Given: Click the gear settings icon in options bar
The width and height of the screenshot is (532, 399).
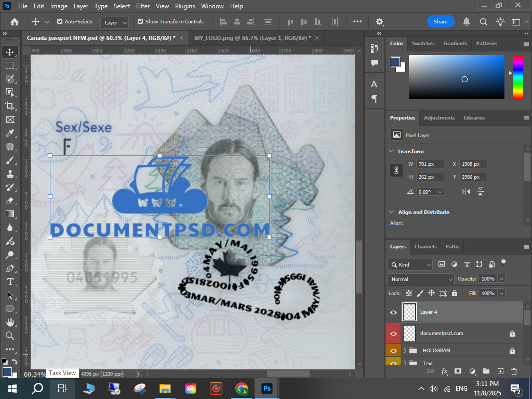Looking at the screenshot, I should coord(380,22).
